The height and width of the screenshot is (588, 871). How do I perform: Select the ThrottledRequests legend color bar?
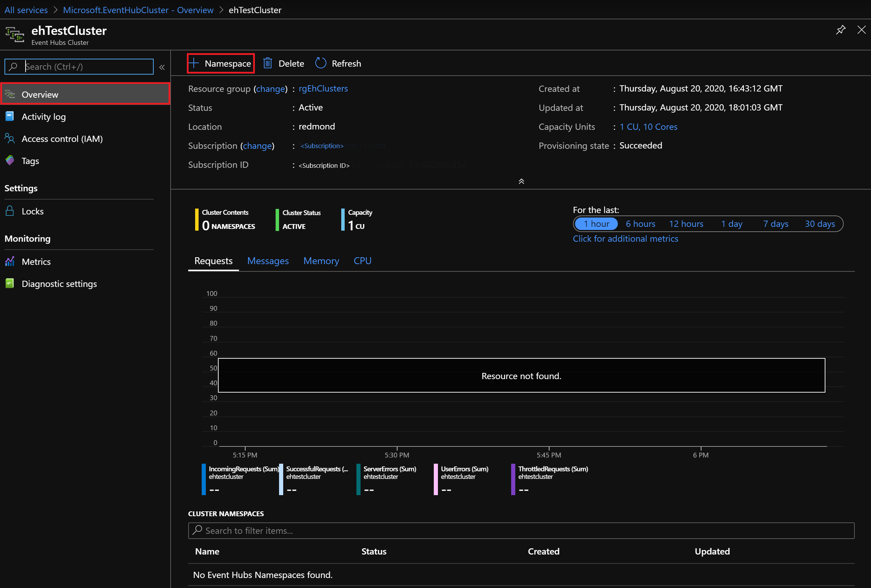click(x=513, y=479)
